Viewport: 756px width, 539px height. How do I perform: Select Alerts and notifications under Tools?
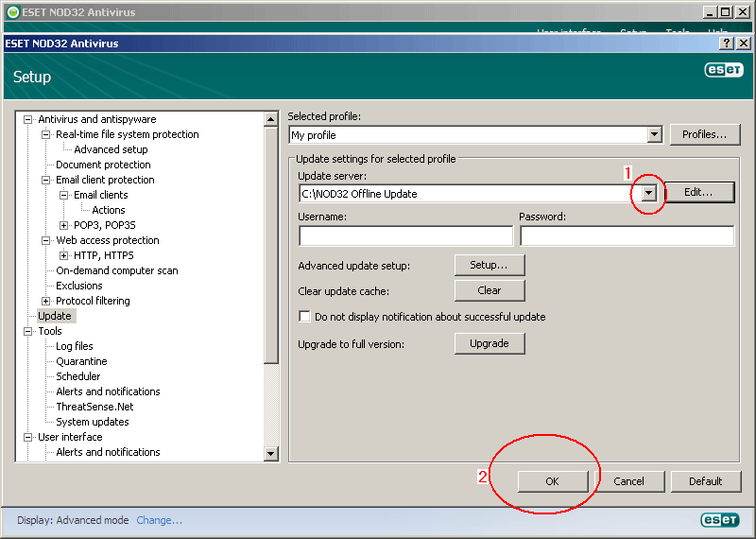108,391
